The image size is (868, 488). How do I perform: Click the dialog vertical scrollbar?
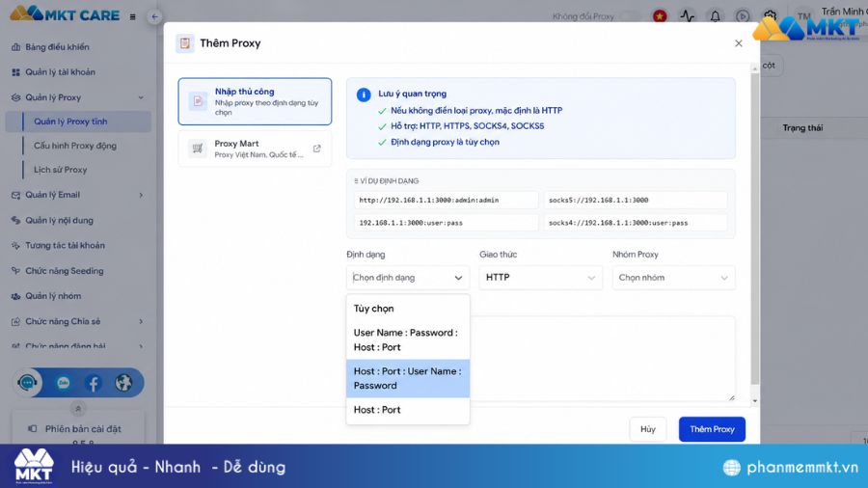click(754, 227)
